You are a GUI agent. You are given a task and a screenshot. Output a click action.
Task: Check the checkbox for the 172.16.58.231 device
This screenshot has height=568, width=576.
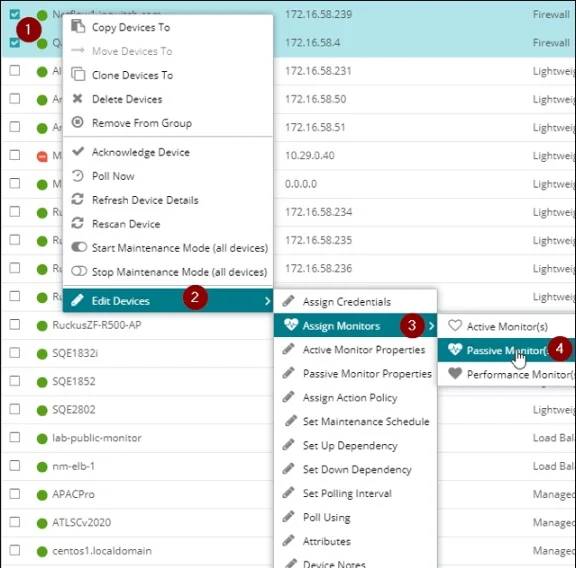tap(15, 70)
